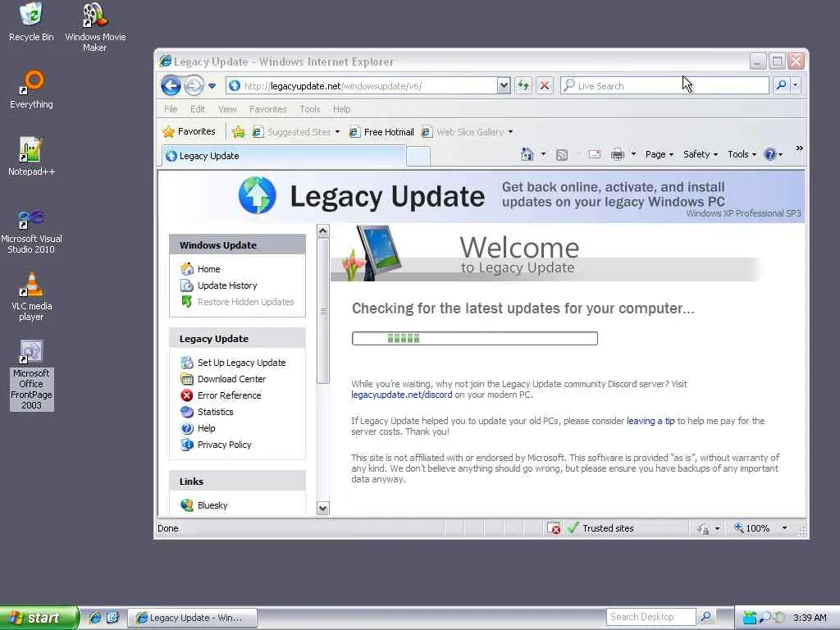Go back with the browser Back arrow
The height and width of the screenshot is (630, 840).
pos(171,85)
